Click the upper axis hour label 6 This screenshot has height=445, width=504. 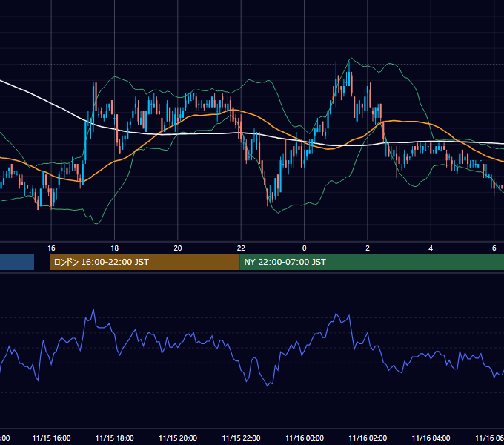[x=494, y=248]
